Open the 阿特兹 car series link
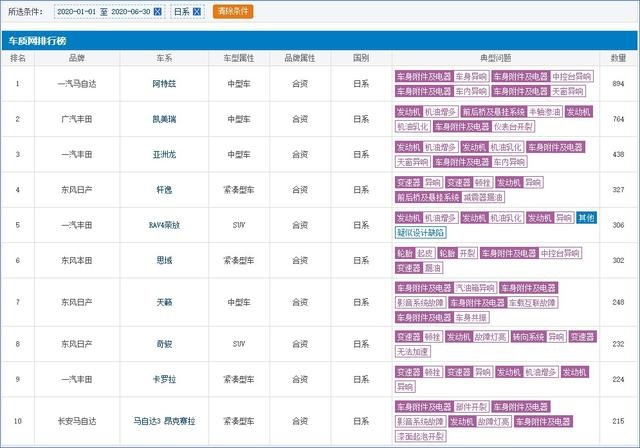This screenshot has height=448, width=640. [164, 84]
